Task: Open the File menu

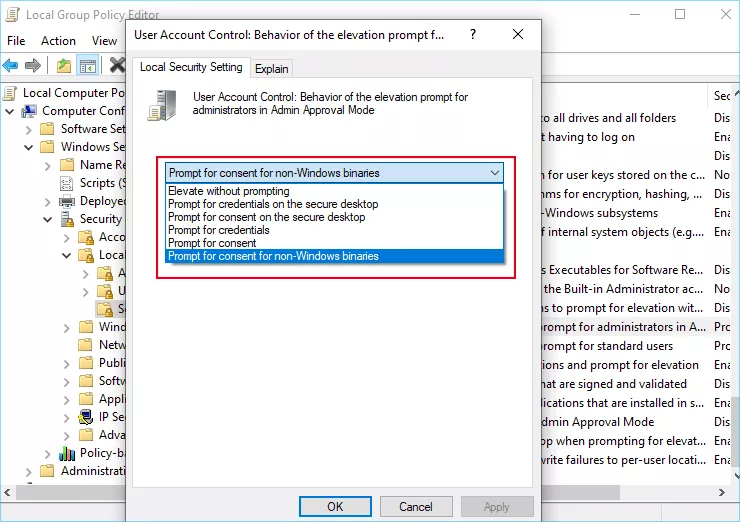Action: [x=16, y=41]
